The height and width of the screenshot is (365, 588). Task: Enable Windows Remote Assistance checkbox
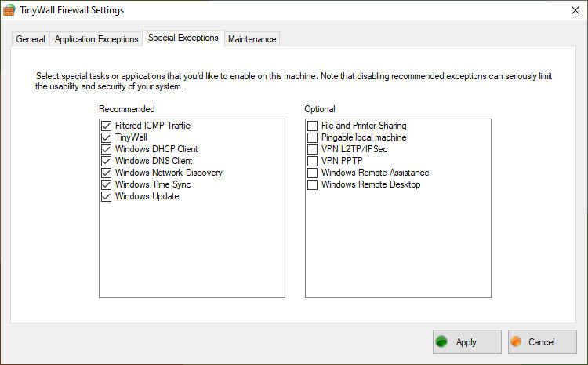[312, 173]
